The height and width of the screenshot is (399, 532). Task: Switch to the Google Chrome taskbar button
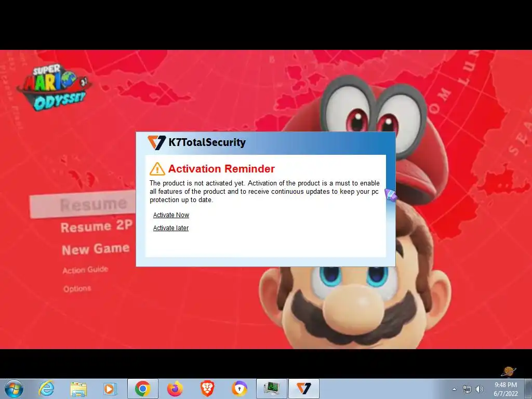click(x=143, y=389)
